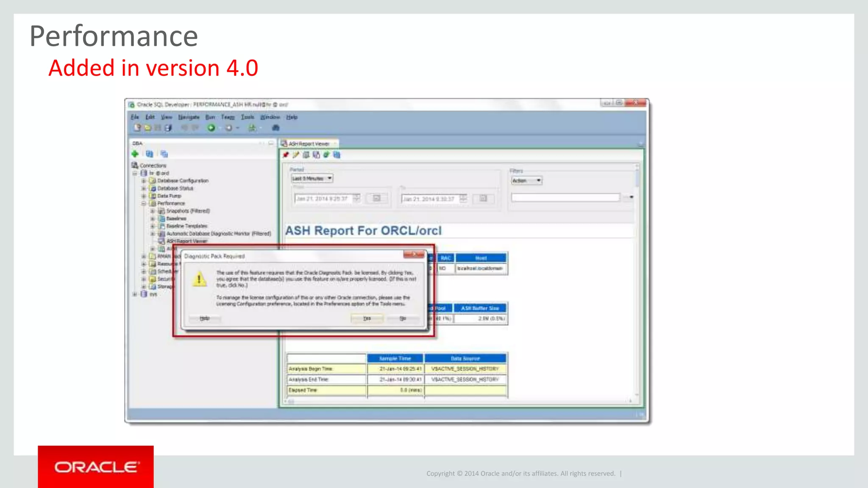
Task: Click the To date input field
Action: click(x=430, y=198)
